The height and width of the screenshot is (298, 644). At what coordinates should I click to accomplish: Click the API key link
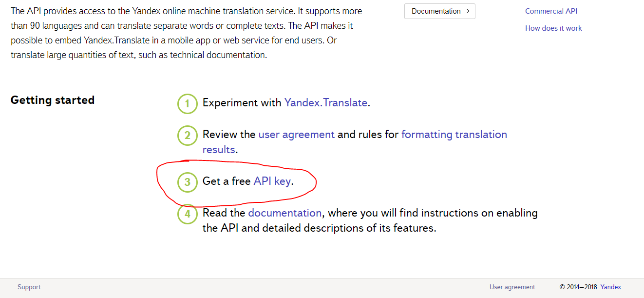pos(272,181)
